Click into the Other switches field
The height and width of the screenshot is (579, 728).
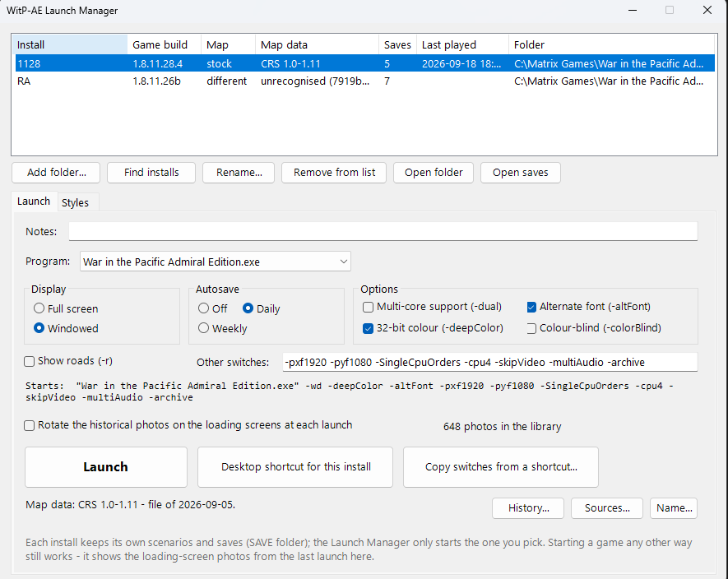(490, 362)
